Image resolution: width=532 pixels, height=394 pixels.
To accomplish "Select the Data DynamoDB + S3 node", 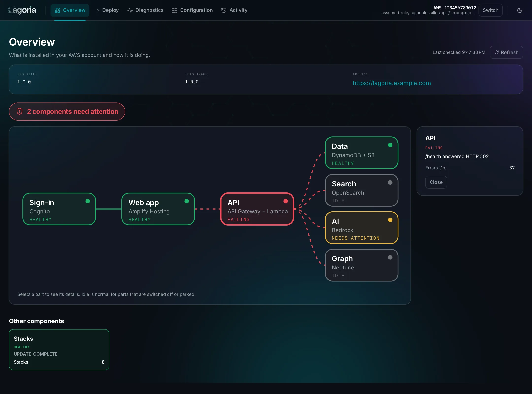I will click(362, 153).
